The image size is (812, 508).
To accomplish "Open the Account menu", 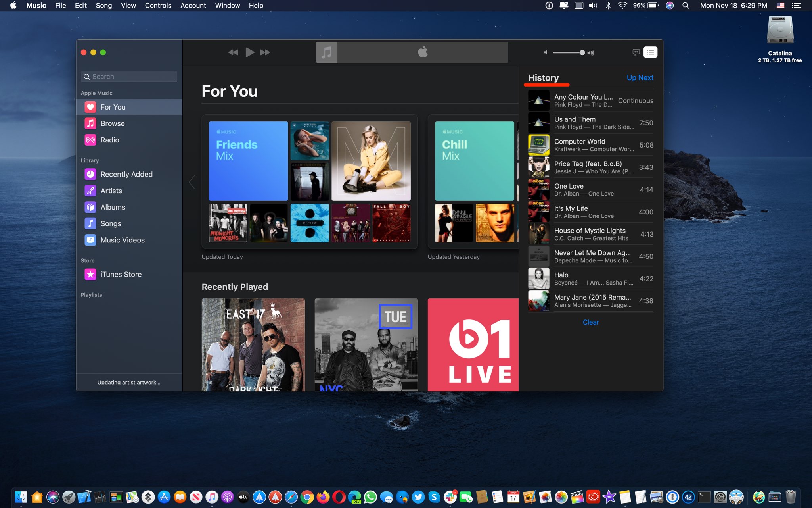I will (193, 6).
